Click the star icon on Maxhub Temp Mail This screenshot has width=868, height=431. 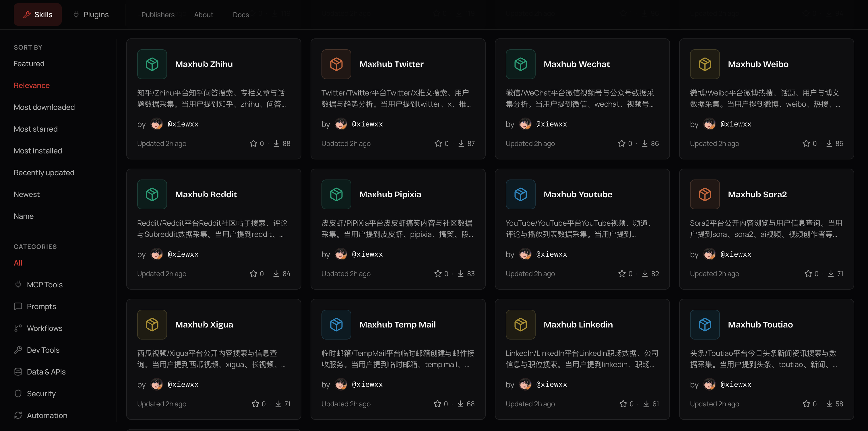pyautogui.click(x=437, y=404)
